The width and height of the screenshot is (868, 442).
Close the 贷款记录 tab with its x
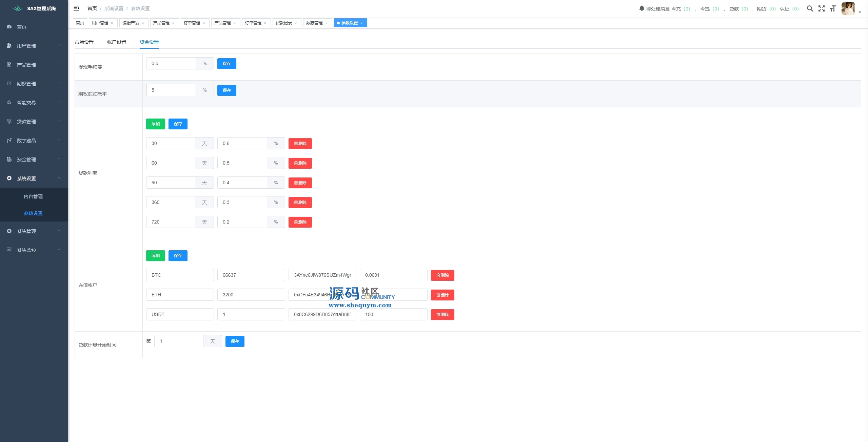(x=296, y=23)
